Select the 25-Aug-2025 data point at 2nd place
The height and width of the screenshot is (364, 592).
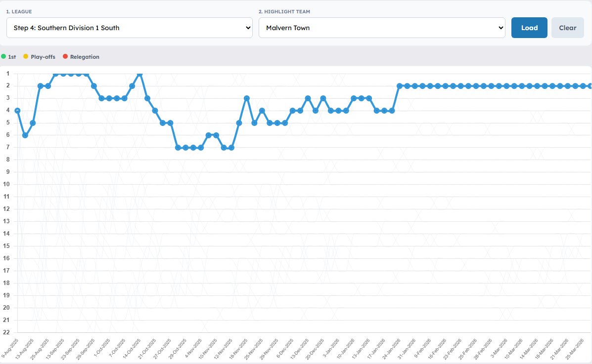pyautogui.click(x=48, y=86)
